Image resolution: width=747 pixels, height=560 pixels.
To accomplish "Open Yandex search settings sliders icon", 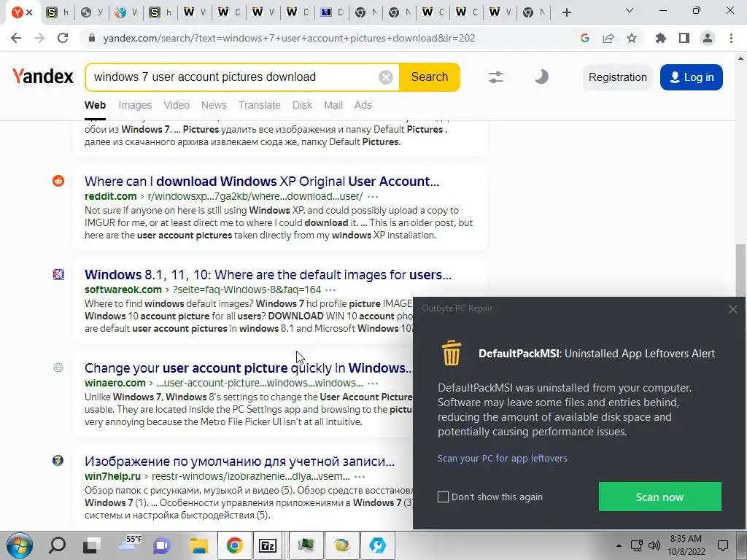I will pyautogui.click(x=496, y=77).
